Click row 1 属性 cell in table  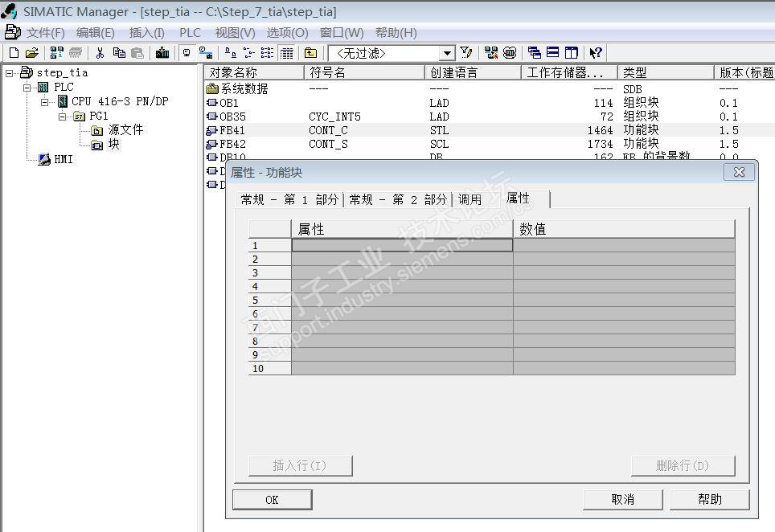pos(402,245)
